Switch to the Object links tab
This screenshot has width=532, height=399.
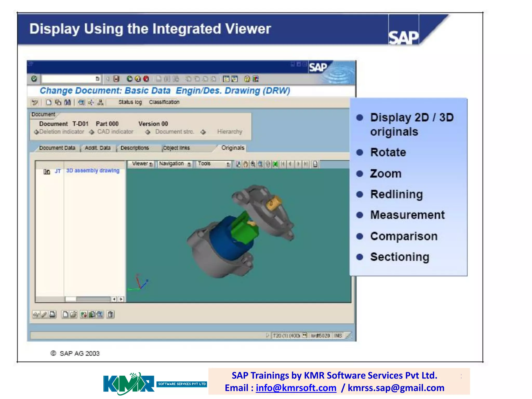176,148
